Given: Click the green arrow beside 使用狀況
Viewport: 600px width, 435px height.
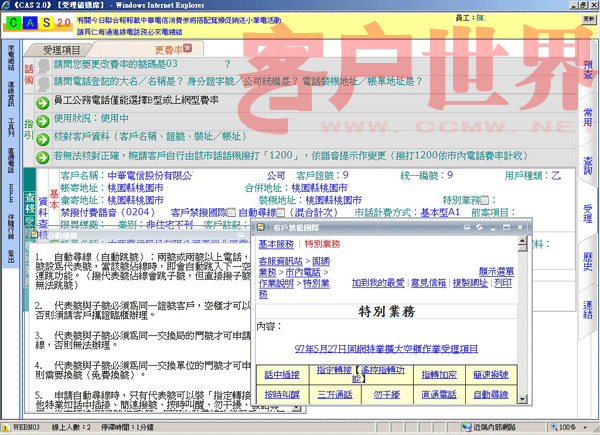Looking at the screenshot, I should (x=42, y=118).
